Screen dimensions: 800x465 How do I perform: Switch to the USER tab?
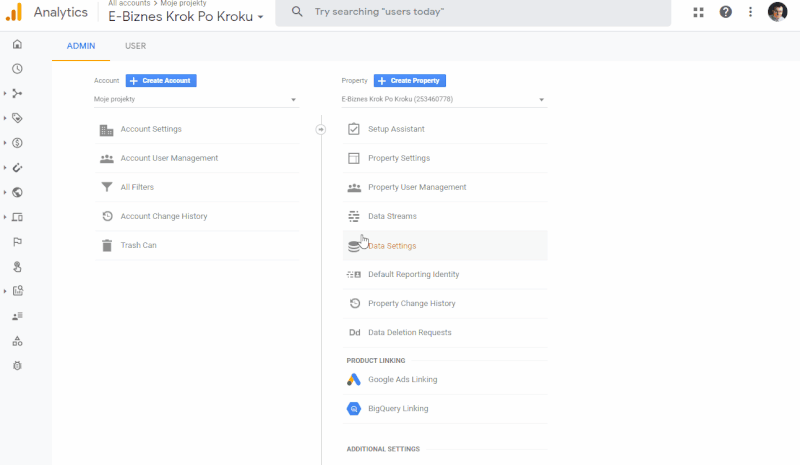[135, 46]
